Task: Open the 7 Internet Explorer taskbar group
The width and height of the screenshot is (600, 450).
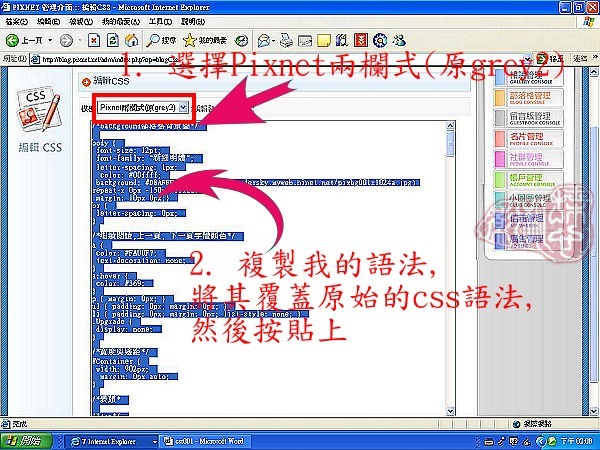Action: tap(110, 441)
